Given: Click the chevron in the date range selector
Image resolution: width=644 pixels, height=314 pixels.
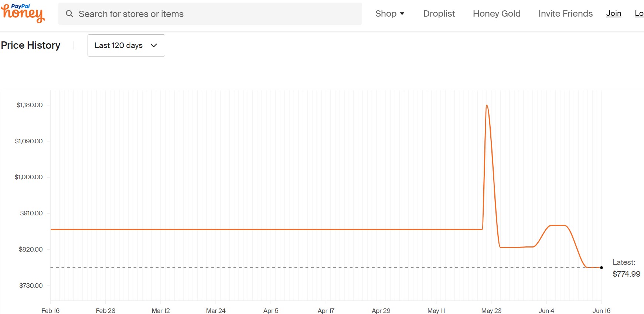Looking at the screenshot, I should [x=154, y=45].
